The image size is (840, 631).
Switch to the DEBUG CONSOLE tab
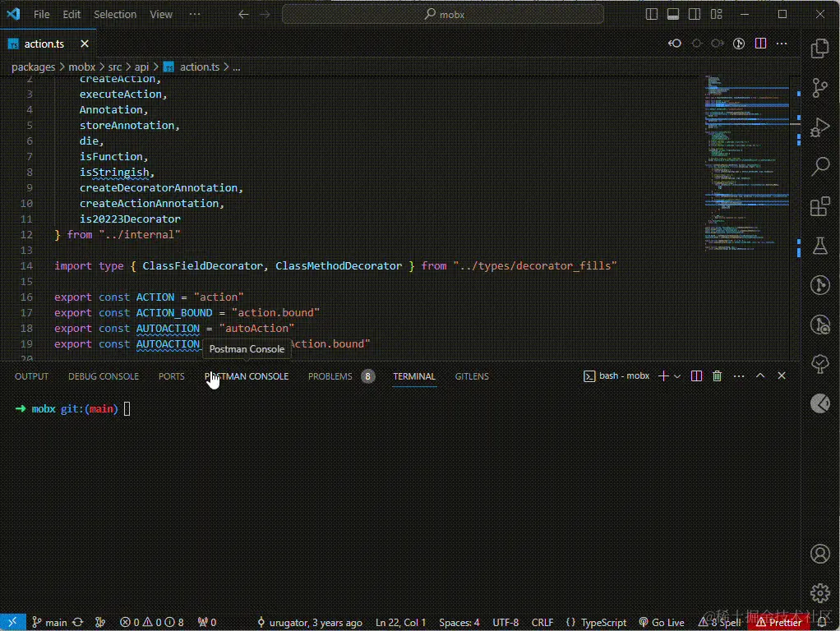(104, 376)
